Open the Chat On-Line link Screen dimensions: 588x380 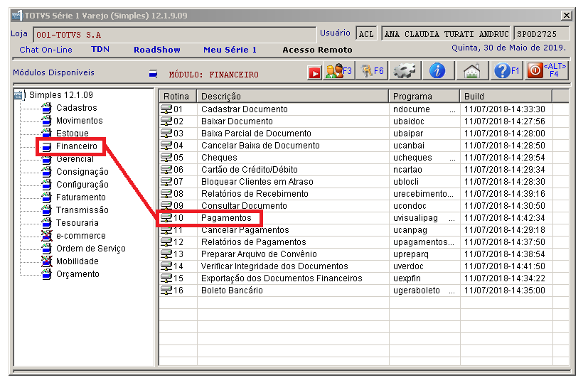pyautogui.click(x=46, y=50)
